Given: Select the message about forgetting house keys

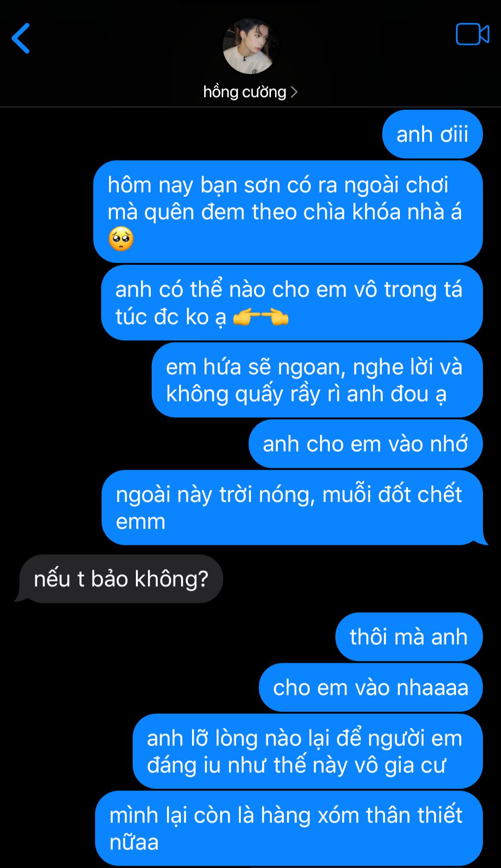Looking at the screenshot, I should click(288, 212).
